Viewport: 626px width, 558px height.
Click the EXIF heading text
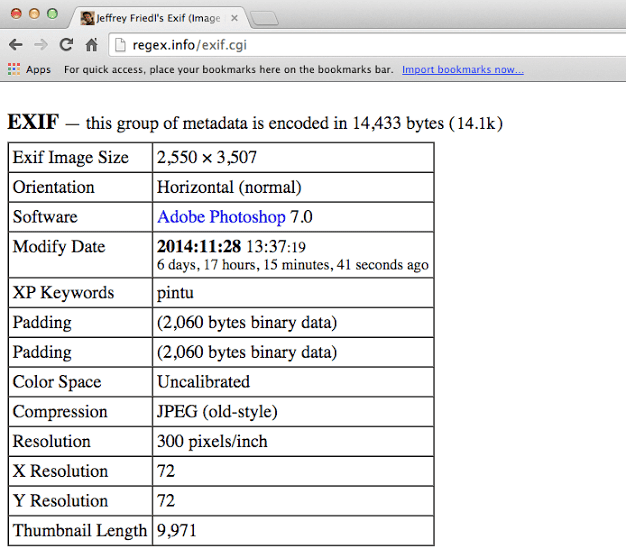31,123
